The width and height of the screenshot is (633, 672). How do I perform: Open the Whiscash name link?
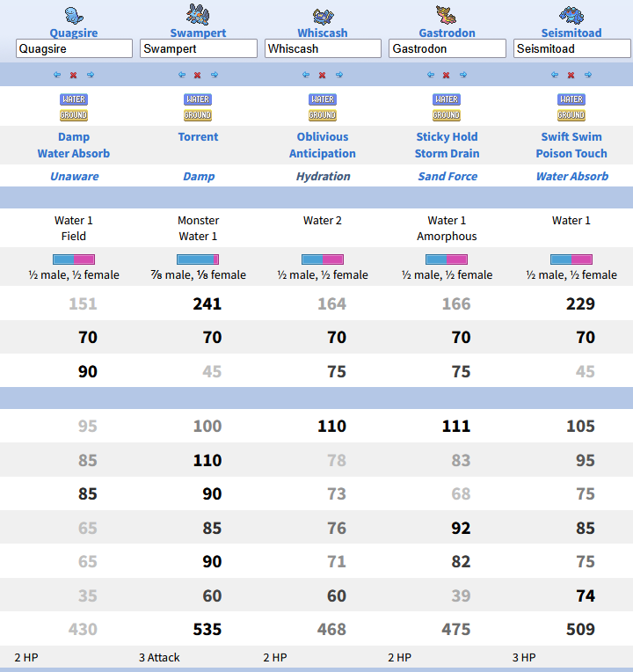coord(323,33)
